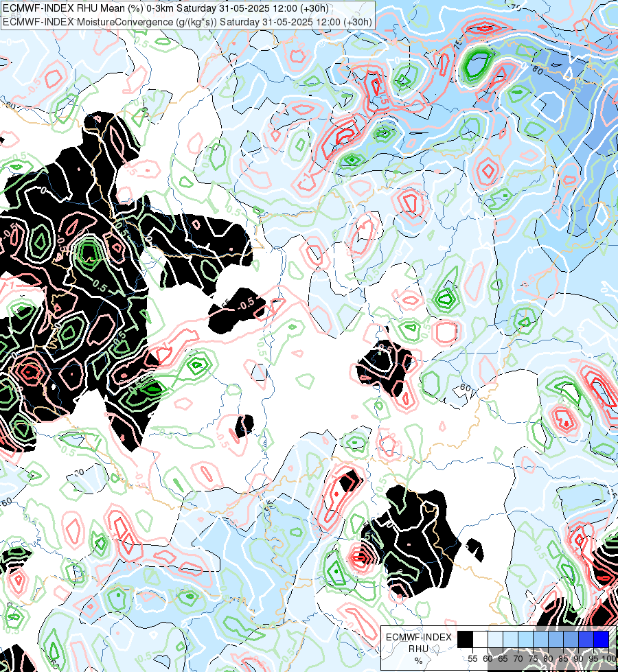
Task: Click the ECMWF-INDEX legend heading
Action: click(419, 637)
